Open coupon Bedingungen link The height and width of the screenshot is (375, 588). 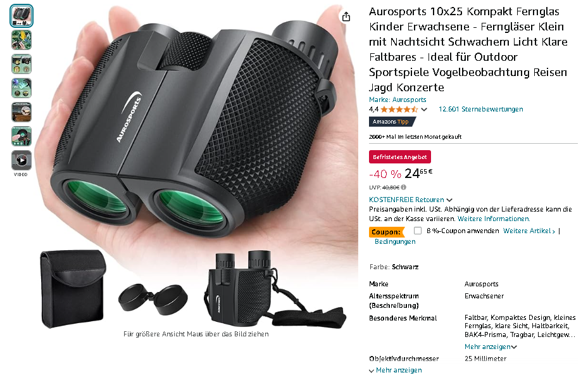coord(395,241)
